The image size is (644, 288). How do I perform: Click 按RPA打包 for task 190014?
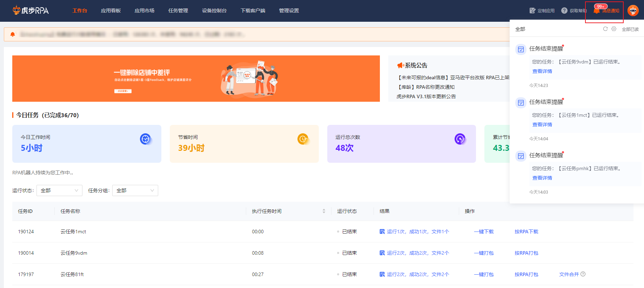(526, 253)
